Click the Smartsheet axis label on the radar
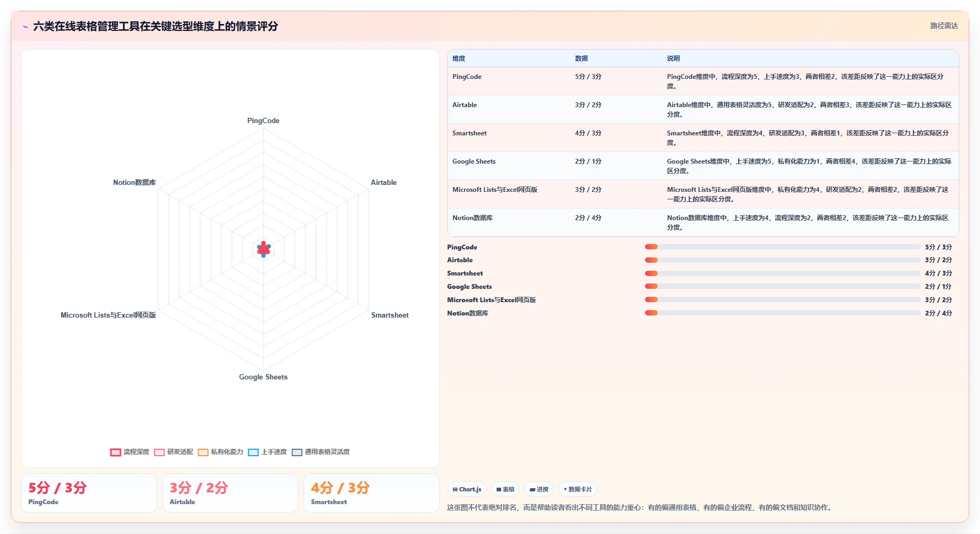Image resolution: width=980 pixels, height=534 pixels. point(390,315)
